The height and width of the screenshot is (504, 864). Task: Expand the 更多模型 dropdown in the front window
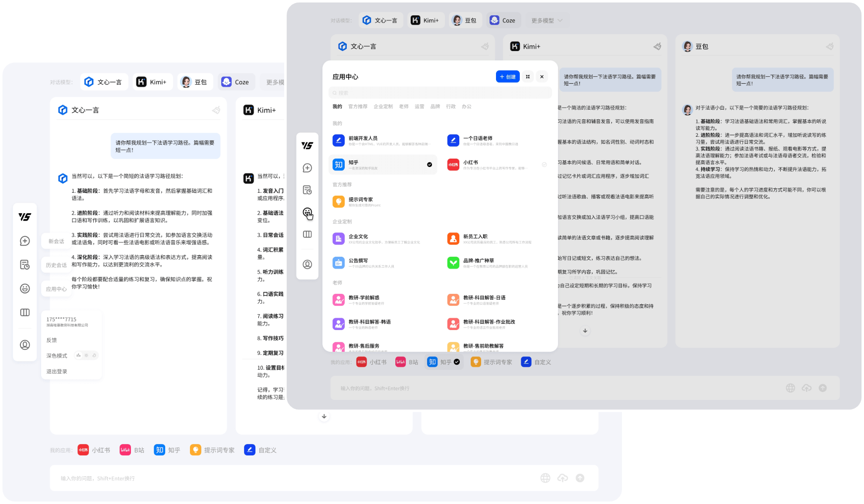click(x=547, y=20)
